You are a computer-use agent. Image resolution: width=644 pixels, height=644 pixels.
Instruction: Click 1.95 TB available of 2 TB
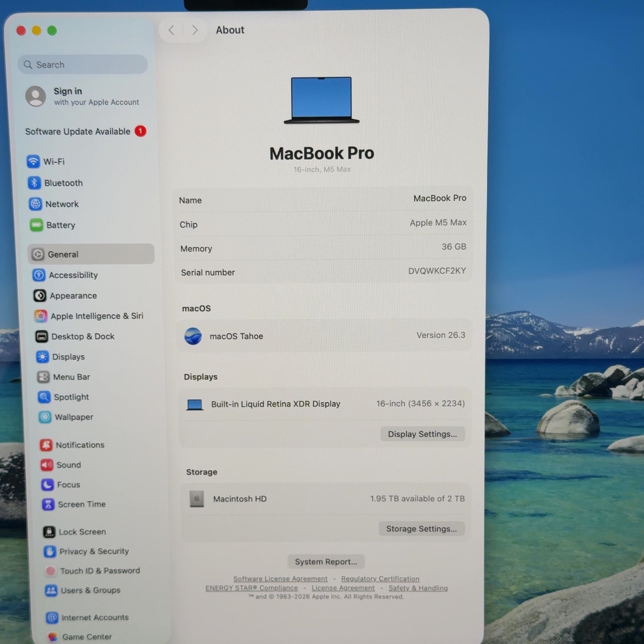coord(417,498)
